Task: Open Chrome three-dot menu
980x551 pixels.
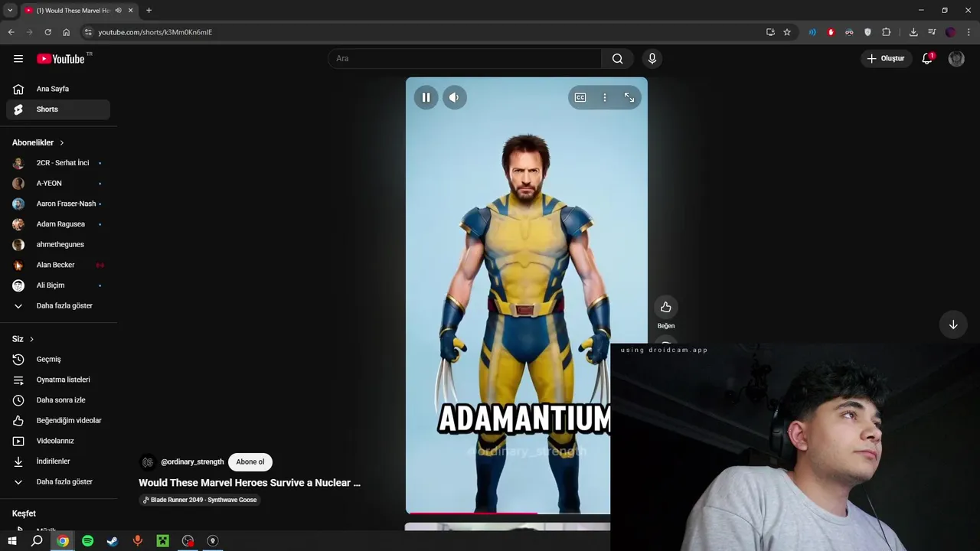Action: point(969,32)
